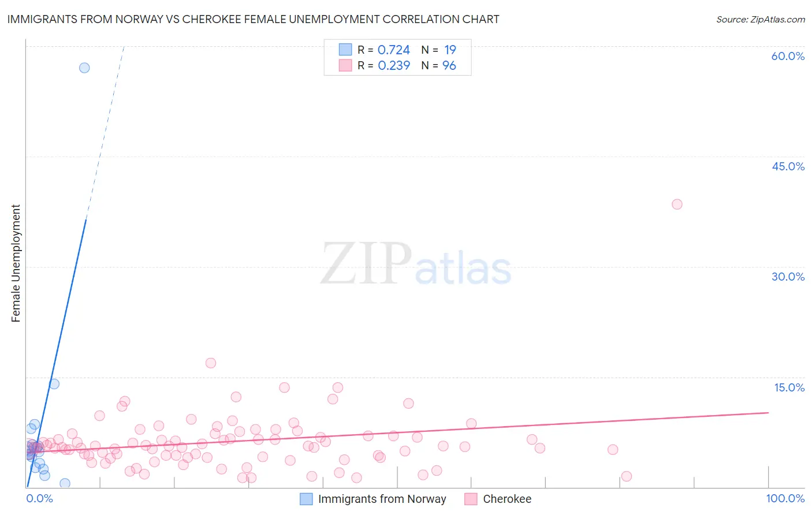812x515 pixels.
Task: Click the pink outlier point near 38%
Action: (677, 204)
